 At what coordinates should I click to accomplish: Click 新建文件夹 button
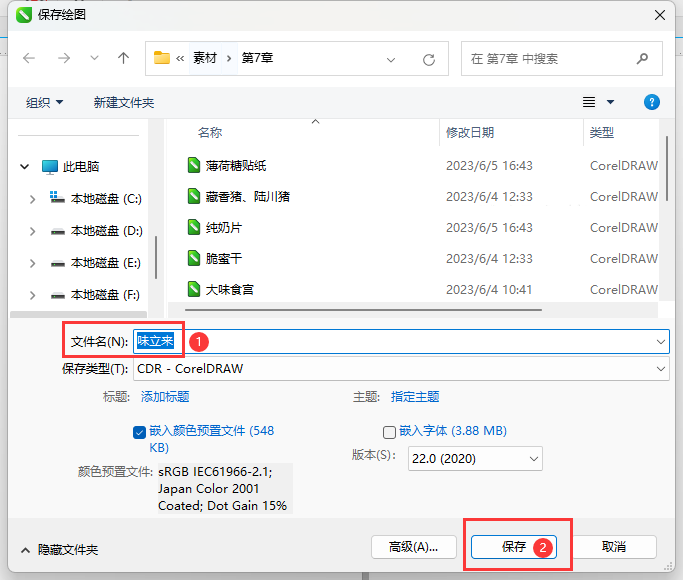124,103
